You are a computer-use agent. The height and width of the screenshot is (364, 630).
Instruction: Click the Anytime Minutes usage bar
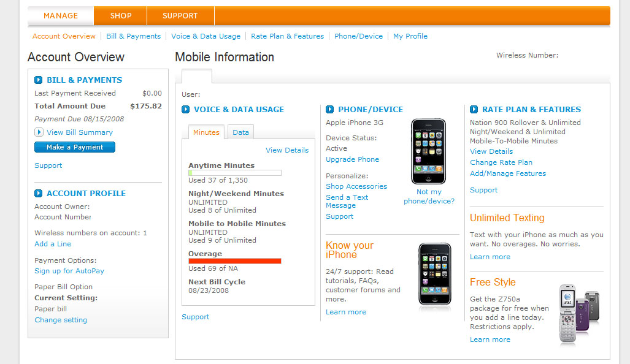point(235,173)
